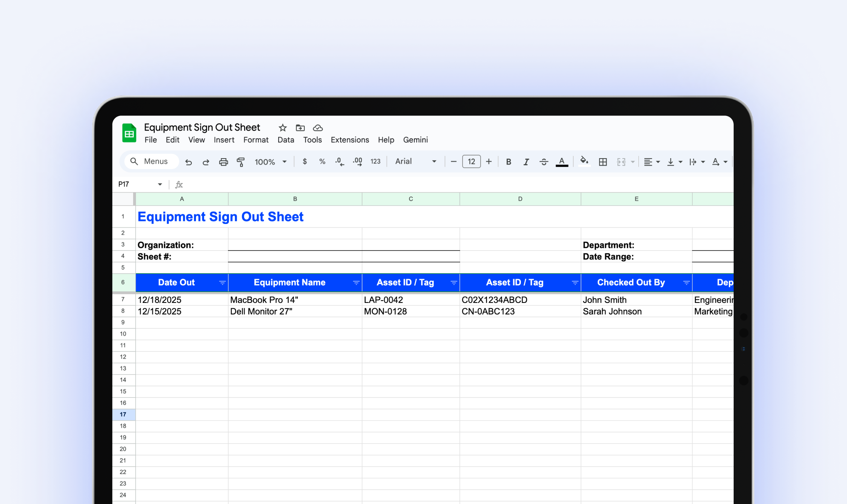Toggle strikethrough formatting
Image resolution: width=847 pixels, height=504 pixels.
click(x=544, y=162)
